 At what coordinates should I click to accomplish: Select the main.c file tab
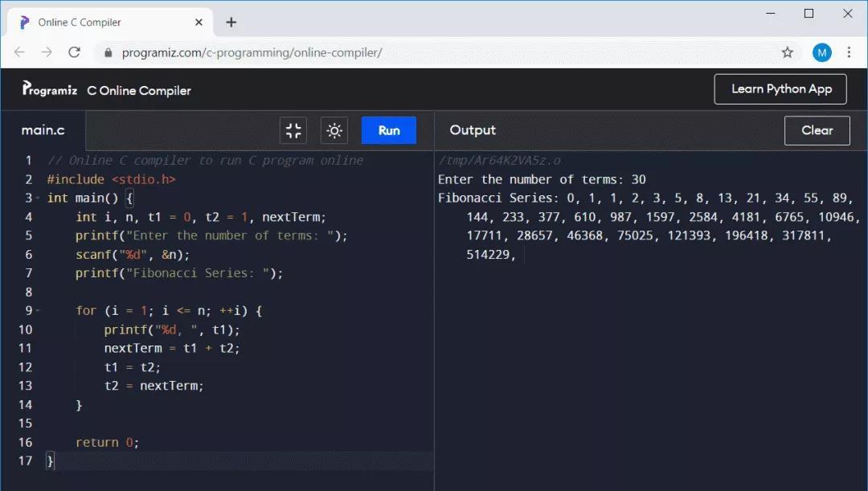tap(43, 130)
